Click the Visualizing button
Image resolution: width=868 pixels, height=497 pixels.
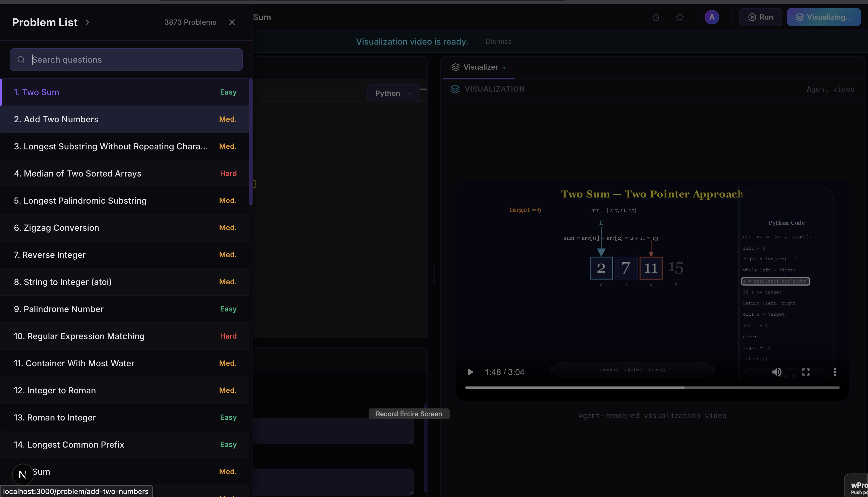tap(823, 17)
